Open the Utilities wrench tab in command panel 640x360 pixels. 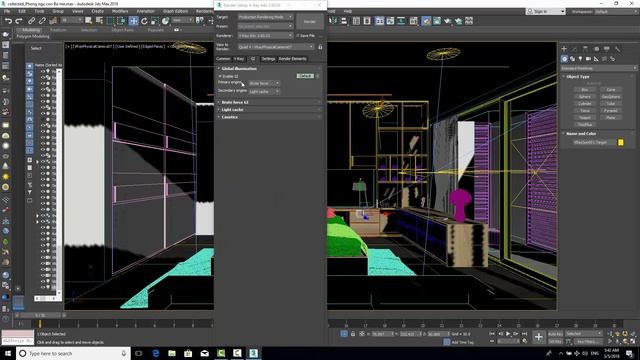[x=618, y=49]
